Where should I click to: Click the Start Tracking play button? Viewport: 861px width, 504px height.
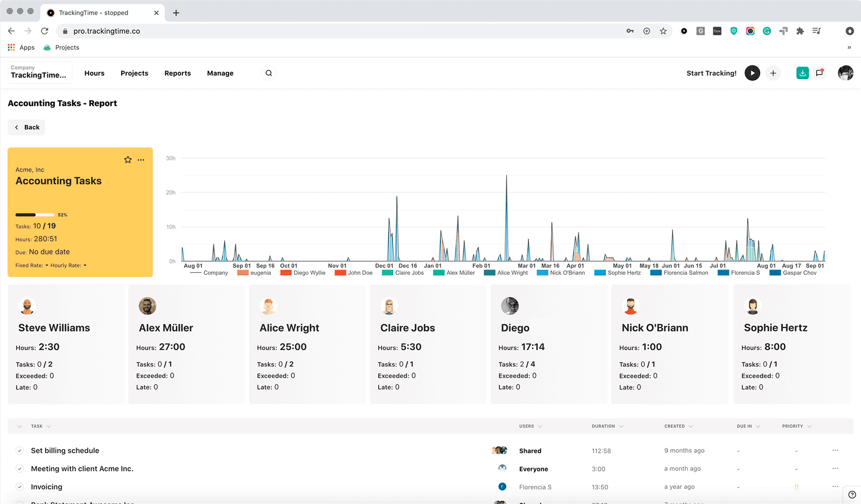click(752, 73)
